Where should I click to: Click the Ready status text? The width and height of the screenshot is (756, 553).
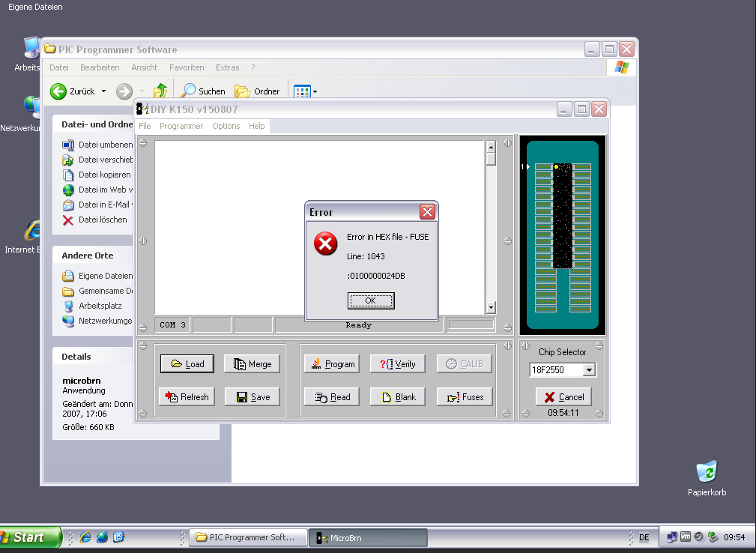pos(358,325)
